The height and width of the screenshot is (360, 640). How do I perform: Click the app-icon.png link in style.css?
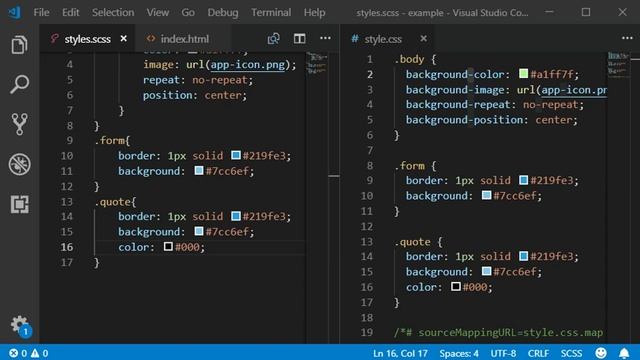click(574, 90)
